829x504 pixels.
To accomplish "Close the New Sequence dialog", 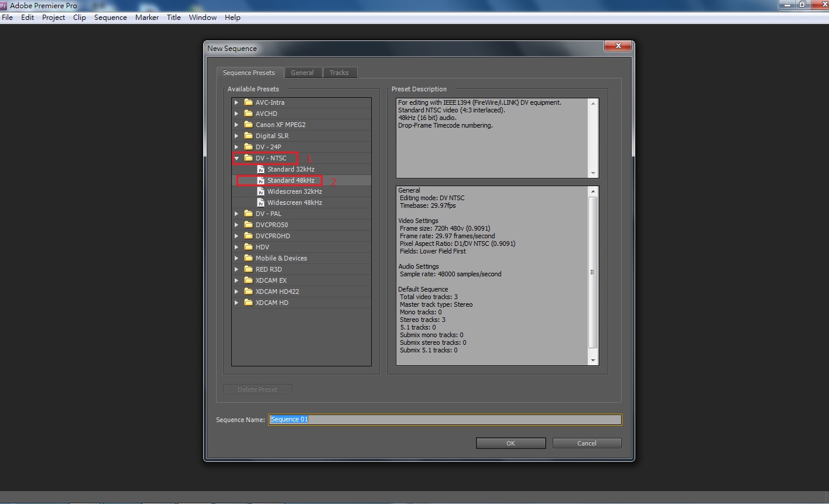I will (x=618, y=46).
